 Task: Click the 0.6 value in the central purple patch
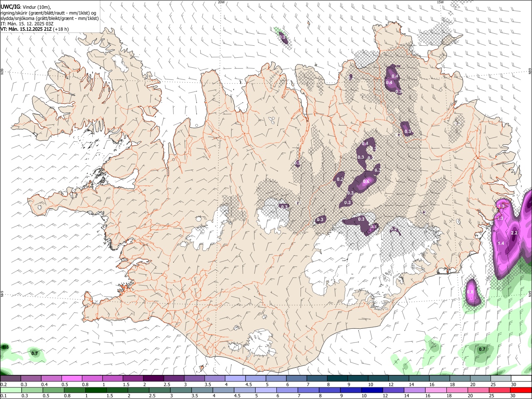coord(366,181)
